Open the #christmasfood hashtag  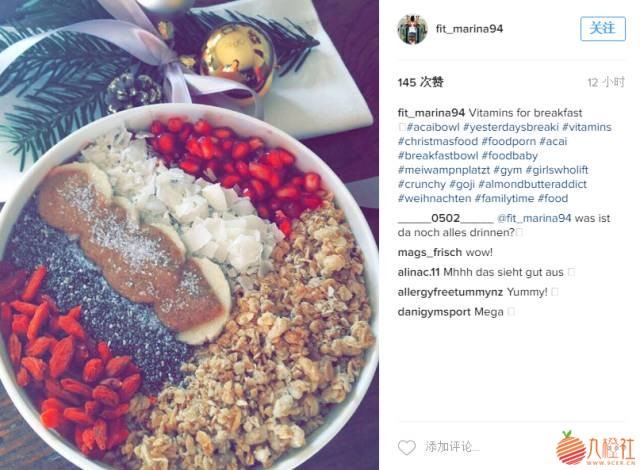point(438,142)
